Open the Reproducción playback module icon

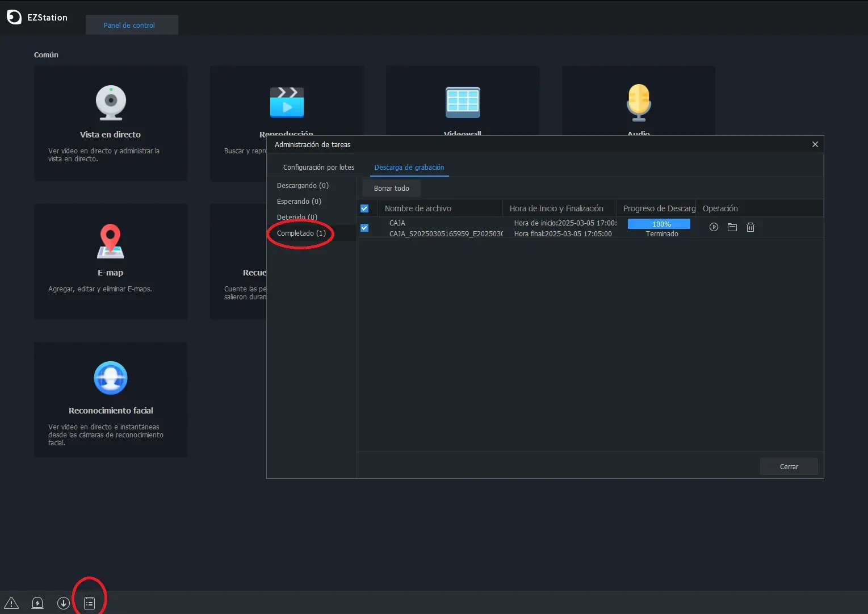click(x=287, y=102)
